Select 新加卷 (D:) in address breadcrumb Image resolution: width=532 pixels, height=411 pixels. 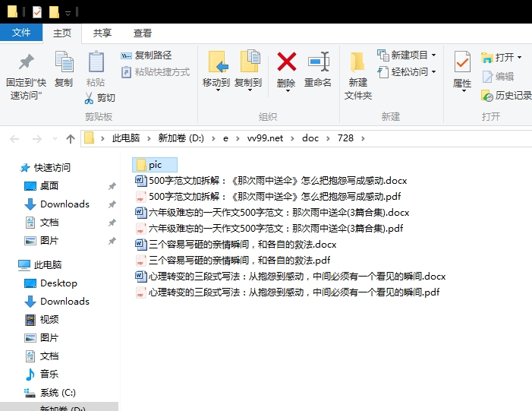tap(181, 138)
